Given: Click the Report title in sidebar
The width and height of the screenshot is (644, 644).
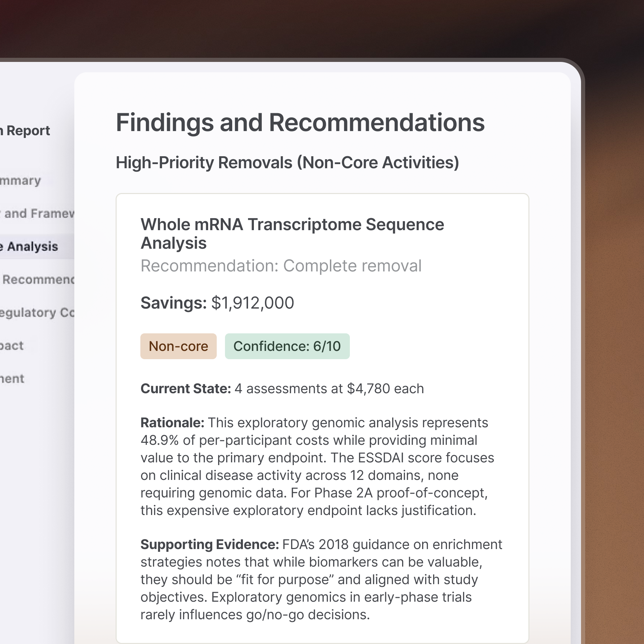Looking at the screenshot, I should point(25,130).
